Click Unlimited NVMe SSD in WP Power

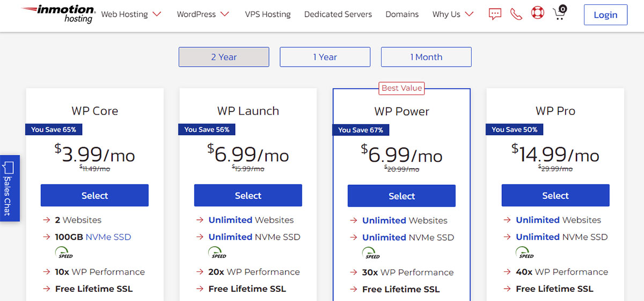[x=408, y=238]
